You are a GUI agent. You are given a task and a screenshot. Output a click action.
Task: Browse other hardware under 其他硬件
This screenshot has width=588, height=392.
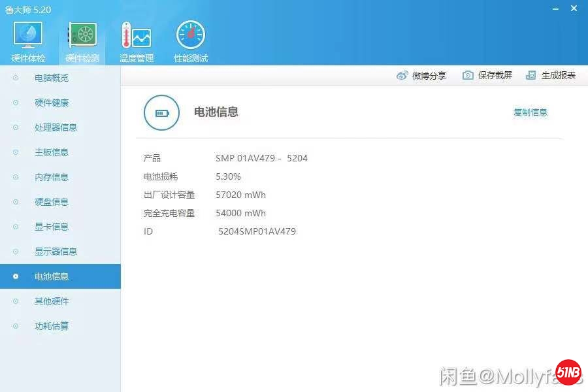tap(52, 301)
